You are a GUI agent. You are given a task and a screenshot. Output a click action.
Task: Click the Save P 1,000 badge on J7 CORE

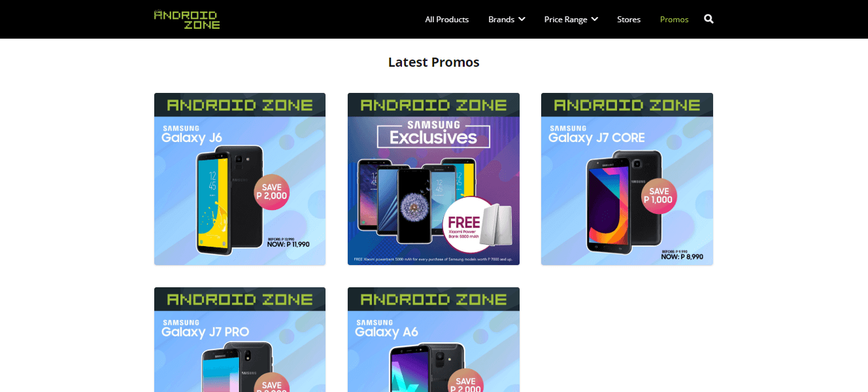click(659, 196)
